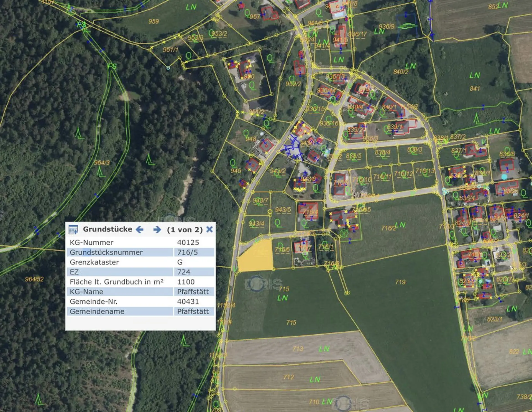Close the Grundstücke info popup

210,229
